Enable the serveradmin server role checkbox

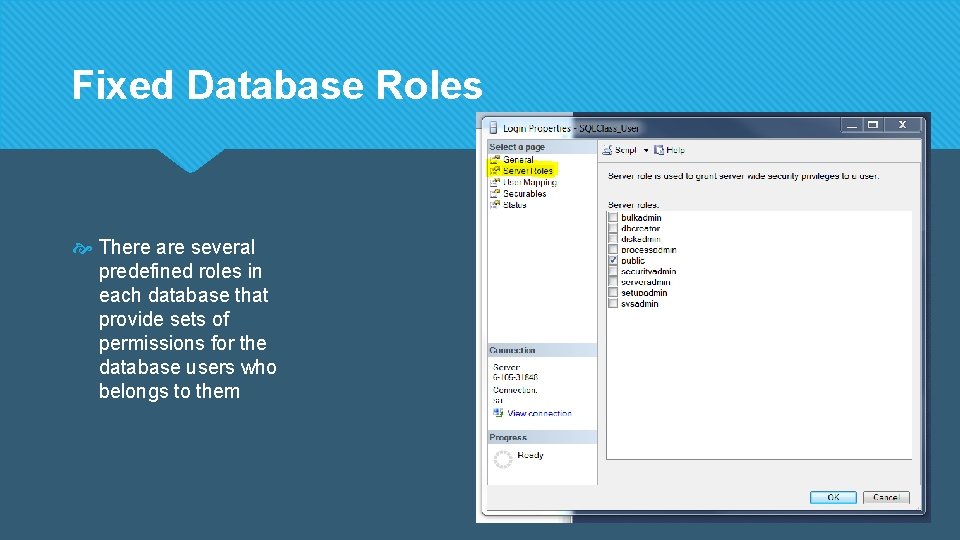tap(613, 282)
